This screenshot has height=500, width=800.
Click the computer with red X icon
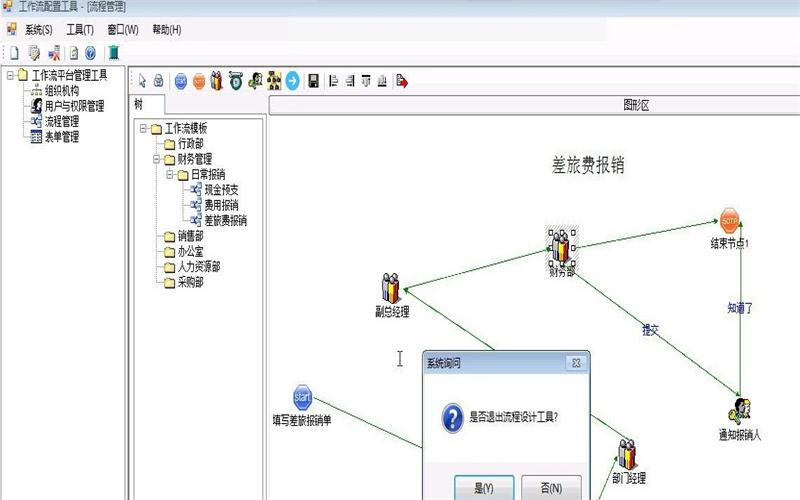point(54,53)
